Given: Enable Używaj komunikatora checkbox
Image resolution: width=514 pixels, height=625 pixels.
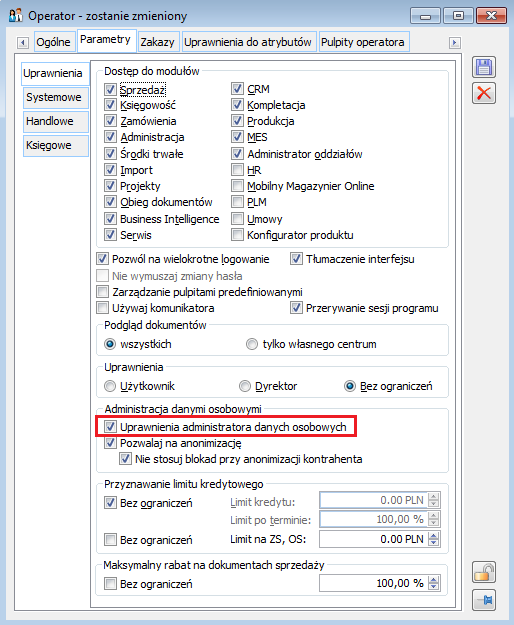Looking at the screenshot, I should pyautogui.click(x=102, y=308).
